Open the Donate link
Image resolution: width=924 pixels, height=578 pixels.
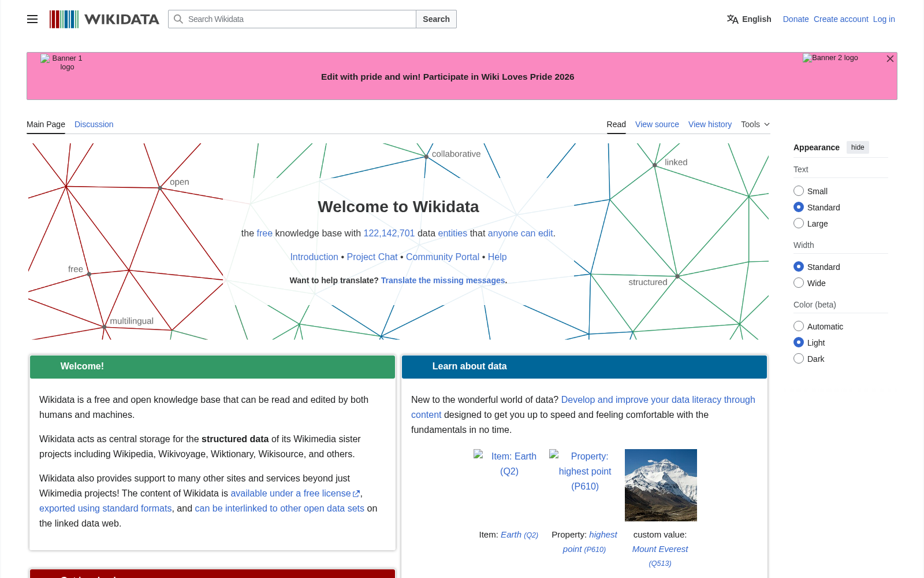pyautogui.click(x=796, y=19)
